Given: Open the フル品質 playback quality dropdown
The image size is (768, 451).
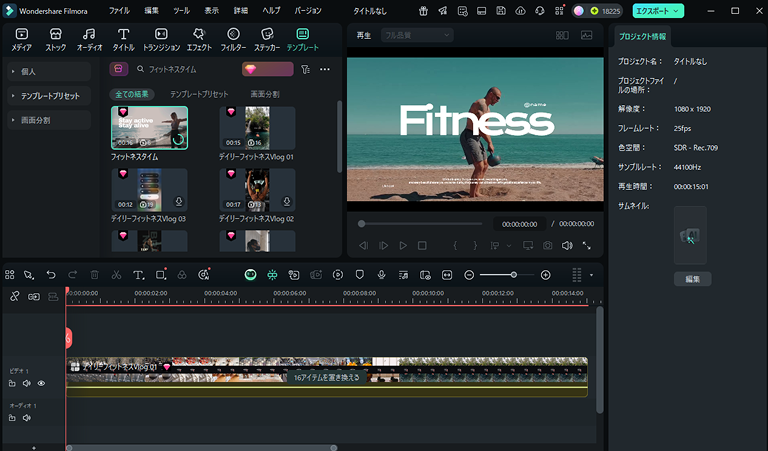Looking at the screenshot, I should coord(417,35).
